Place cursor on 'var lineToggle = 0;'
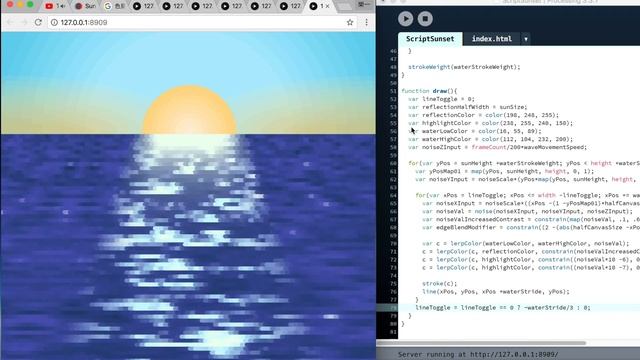 (x=441, y=99)
